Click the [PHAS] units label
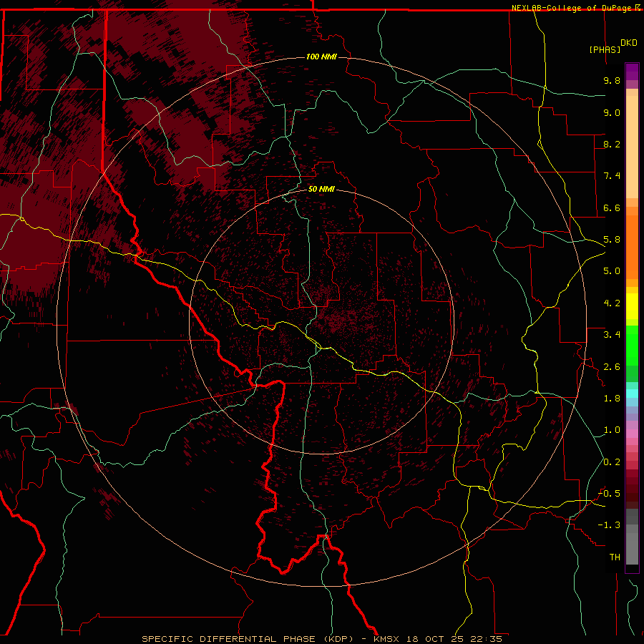 (605, 49)
